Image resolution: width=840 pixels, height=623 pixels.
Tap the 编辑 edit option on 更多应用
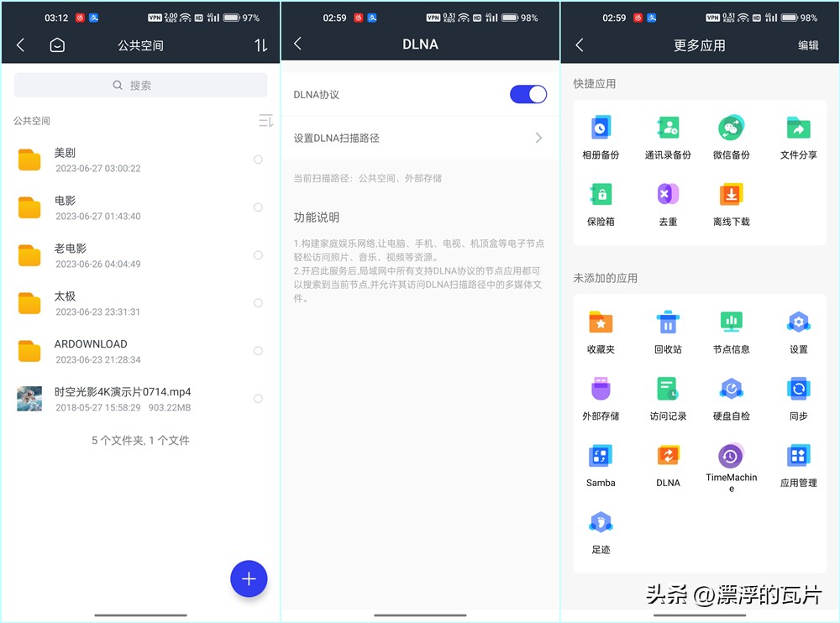[808, 44]
